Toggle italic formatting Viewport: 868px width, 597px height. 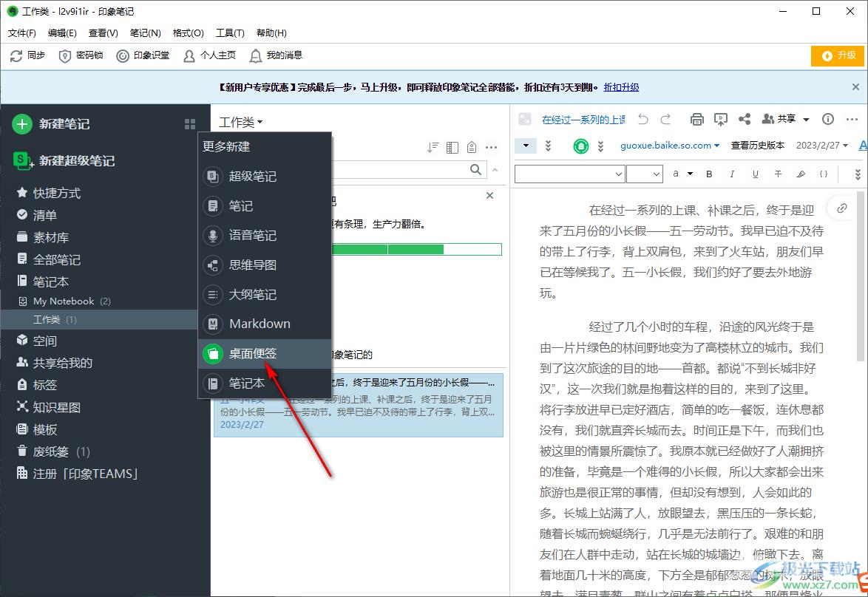coord(732,174)
